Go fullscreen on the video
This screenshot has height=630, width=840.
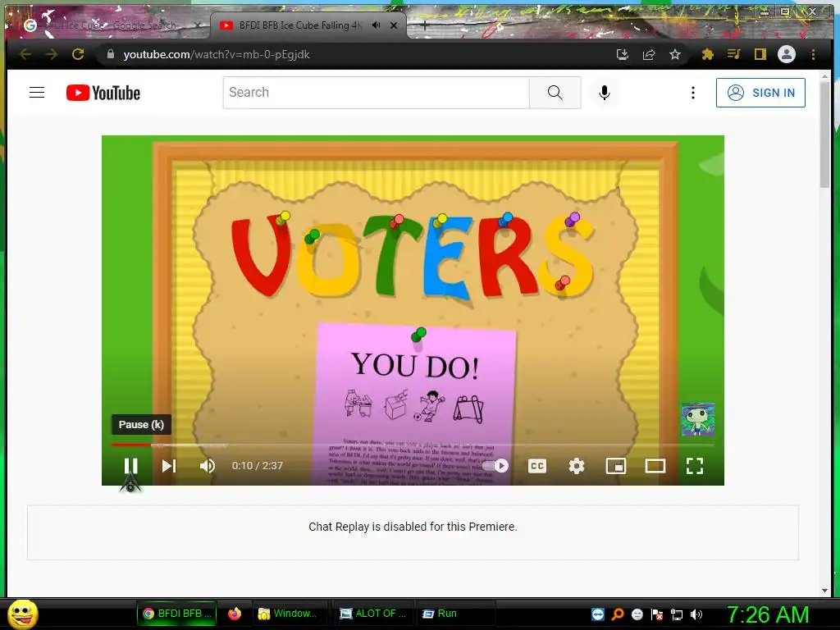(695, 466)
